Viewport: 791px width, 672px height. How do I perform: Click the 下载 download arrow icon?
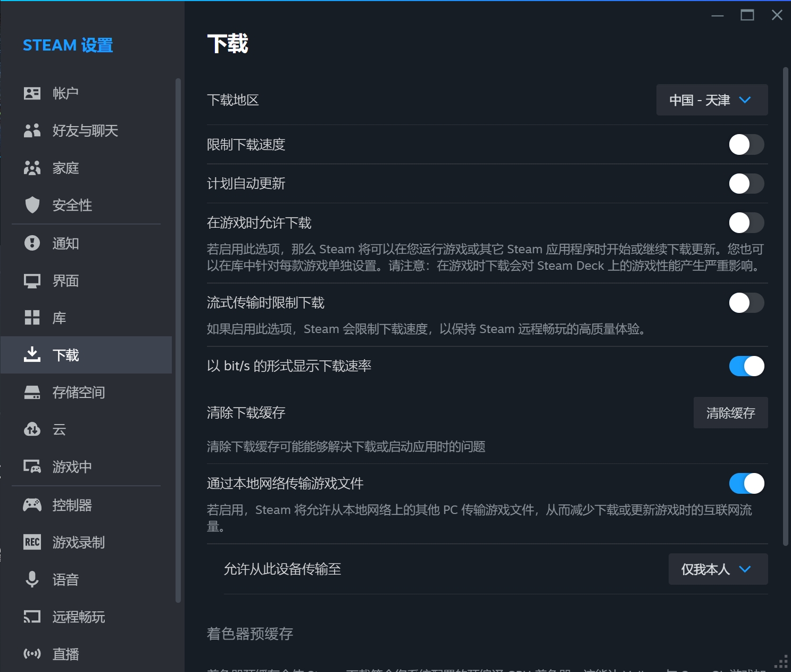(x=32, y=354)
